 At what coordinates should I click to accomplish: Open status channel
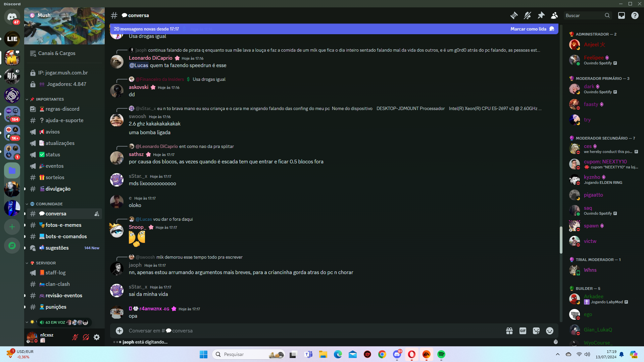tap(64, 155)
